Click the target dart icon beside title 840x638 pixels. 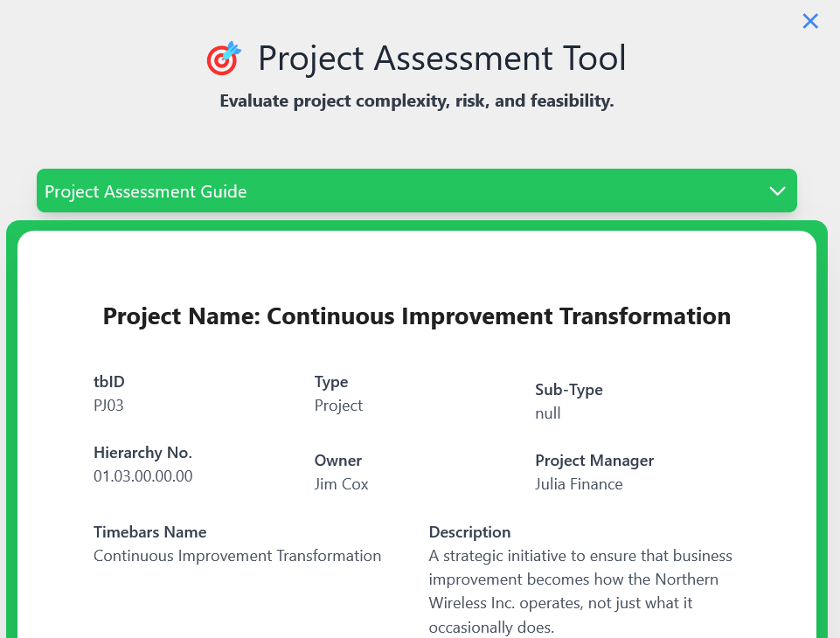pos(223,59)
